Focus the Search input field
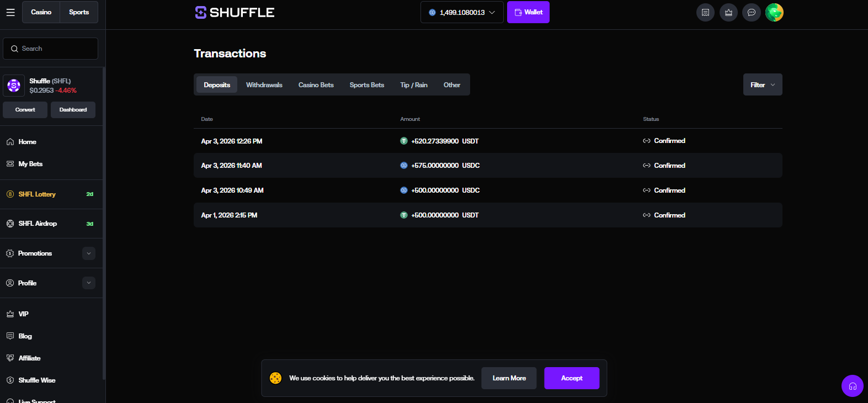 (51, 49)
